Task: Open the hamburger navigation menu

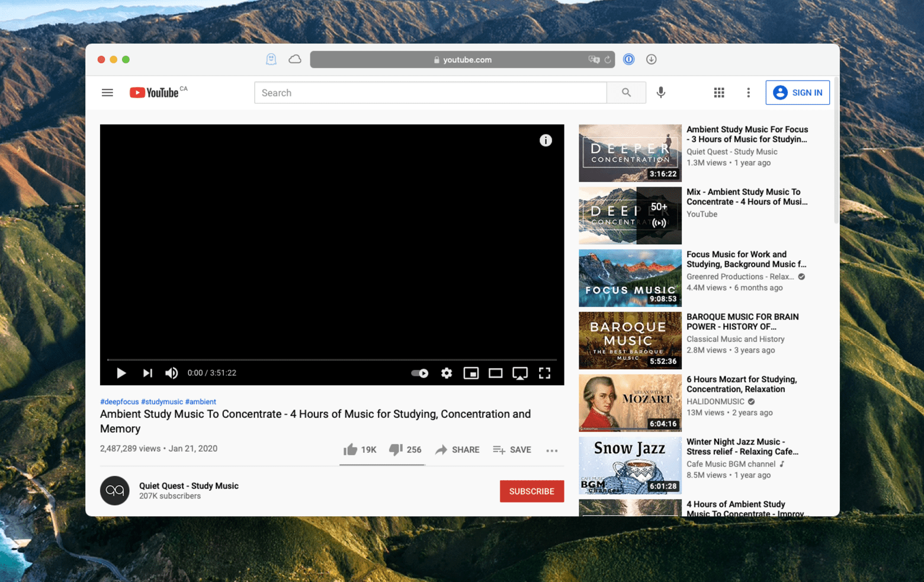Action: (107, 92)
